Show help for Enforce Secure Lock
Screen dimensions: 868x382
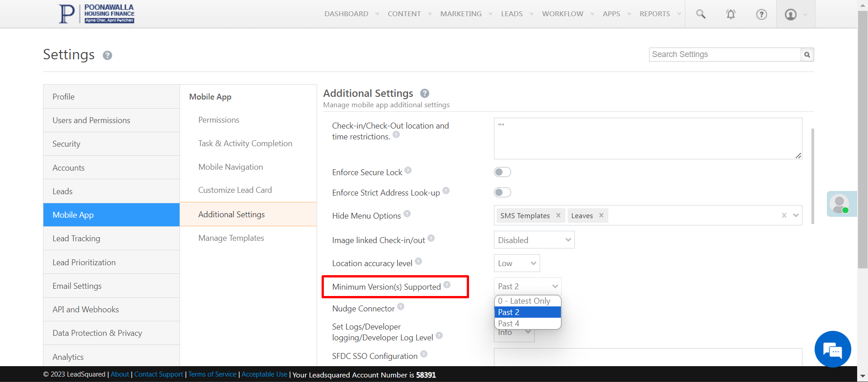pos(408,170)
